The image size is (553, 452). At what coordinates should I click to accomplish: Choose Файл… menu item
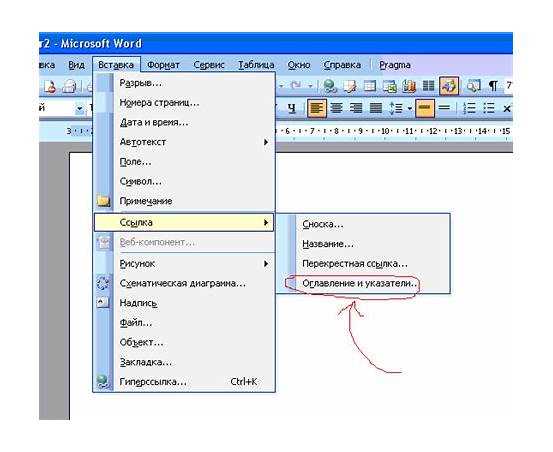tap(184, 323)
